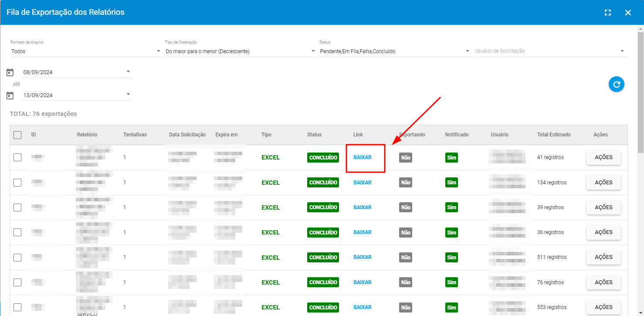The height and width of the screenshot is (316, 644).
Task: Open AÇÕES button for 553 registros row
Action: [603, 307]
